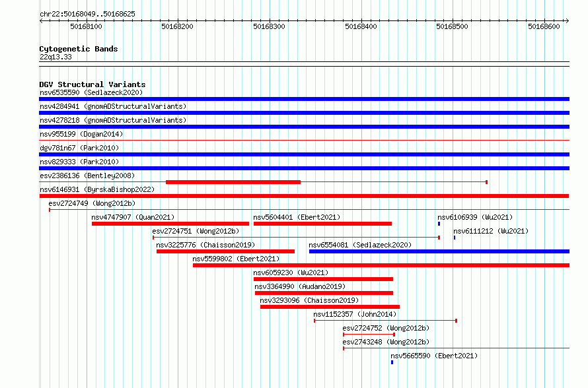The height and width of the screenshot is (388, 588).
Task: Click the small blue mark under nsv6106939
Action: (439, 224)
